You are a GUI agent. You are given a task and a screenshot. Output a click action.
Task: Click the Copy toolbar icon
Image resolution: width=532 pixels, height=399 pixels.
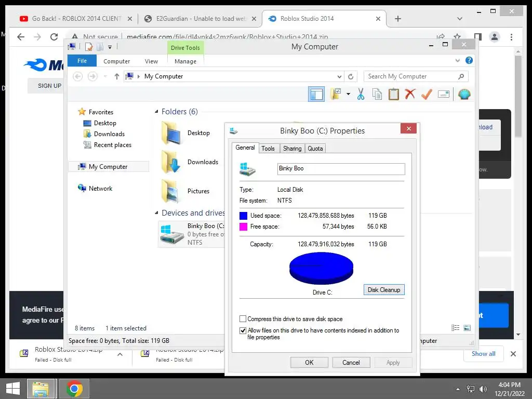pyautogui.click(x=377, y=94)
